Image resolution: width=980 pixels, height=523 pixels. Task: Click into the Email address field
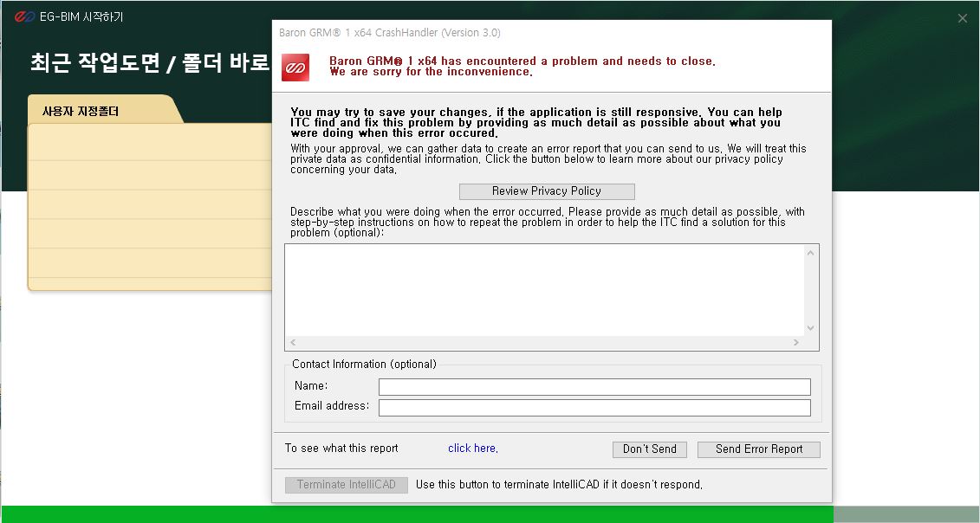click(594, 407)
